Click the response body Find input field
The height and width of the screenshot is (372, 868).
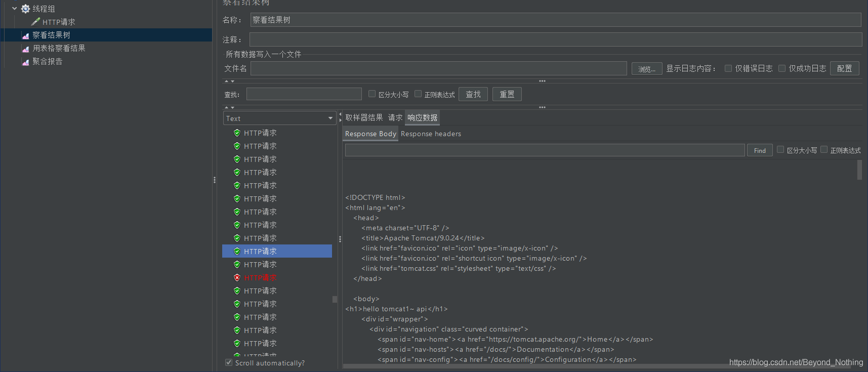[x=545, y=150]
